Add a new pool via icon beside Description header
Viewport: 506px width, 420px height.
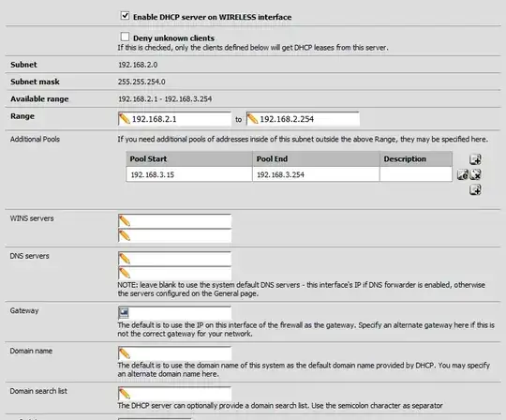[475, 159]
